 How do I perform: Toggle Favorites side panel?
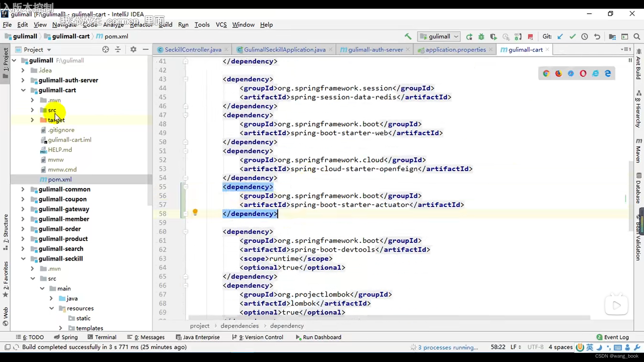(x=6, y=279)
